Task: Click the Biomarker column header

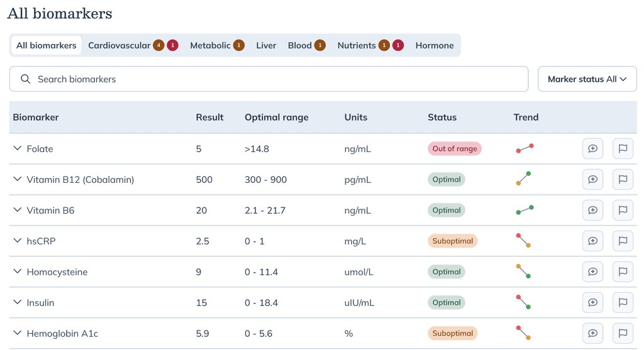Action: click(x=36, y=118)
